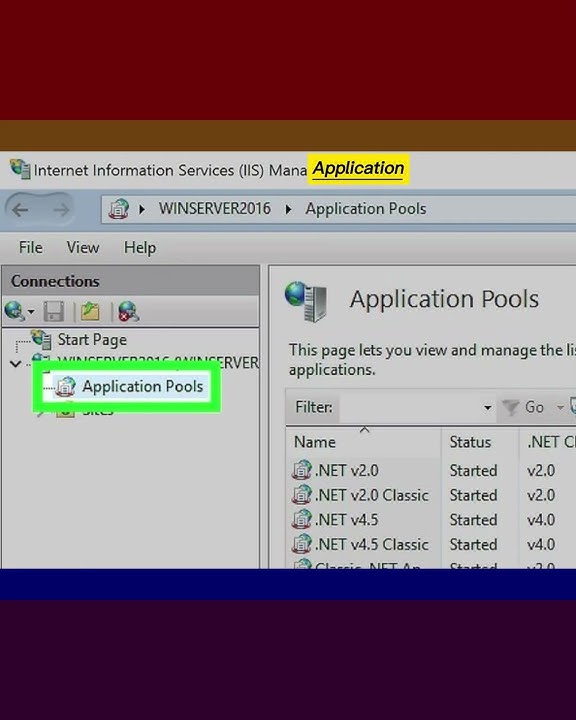Sort by the Name column header
Screen dimensions: 576x720
(x=315, y=442)
